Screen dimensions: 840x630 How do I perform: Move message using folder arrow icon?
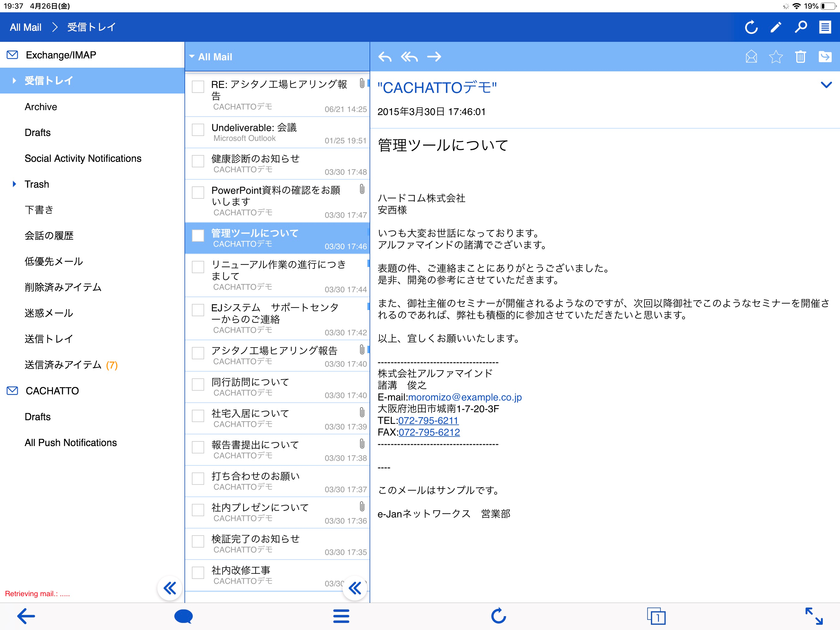pos(825,57)
